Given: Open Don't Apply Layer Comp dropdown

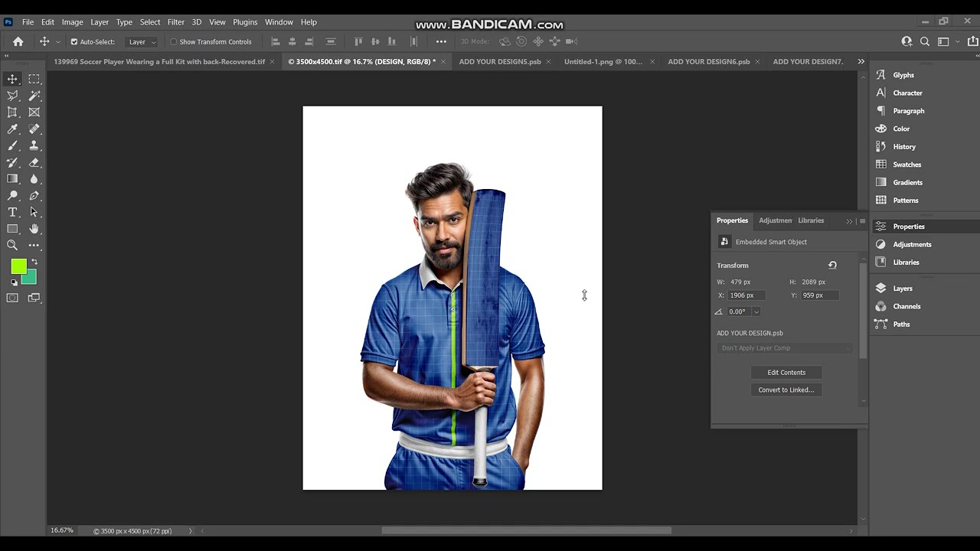Looking at the screenshot, I should point(785,348).
